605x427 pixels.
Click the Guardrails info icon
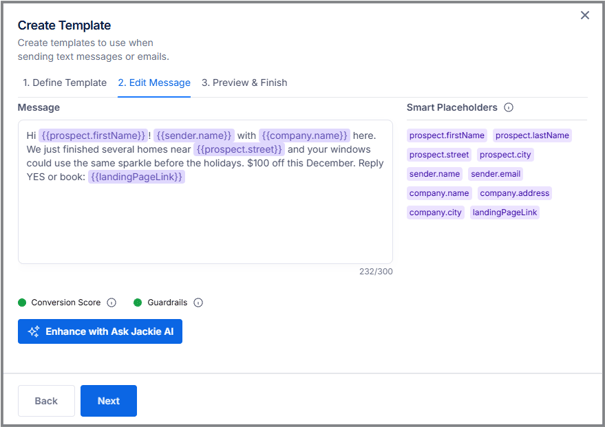point(198,303)
